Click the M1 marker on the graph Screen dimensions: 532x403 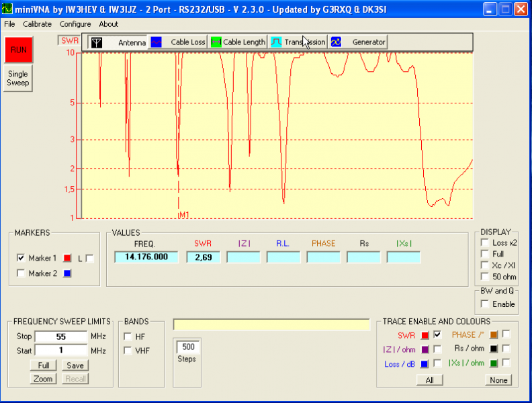pos(184,215)
